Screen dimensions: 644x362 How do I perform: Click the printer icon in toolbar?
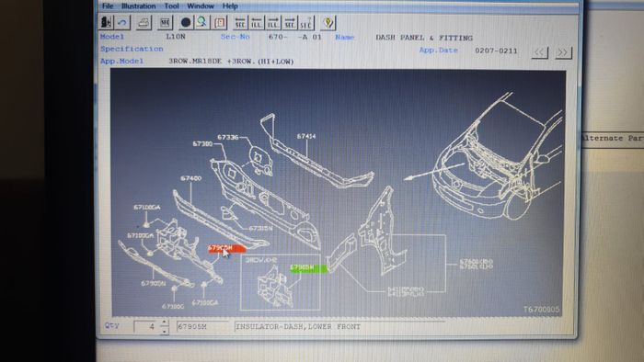point(144,22)
